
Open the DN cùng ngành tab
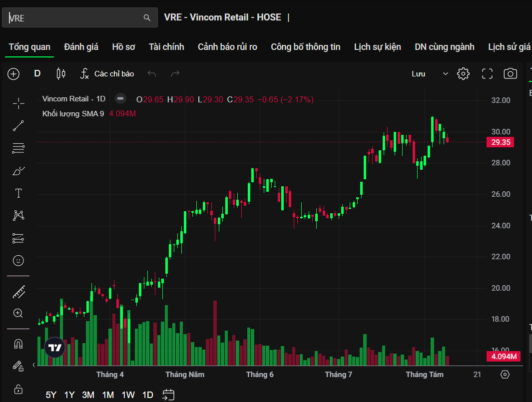point(445,47)
